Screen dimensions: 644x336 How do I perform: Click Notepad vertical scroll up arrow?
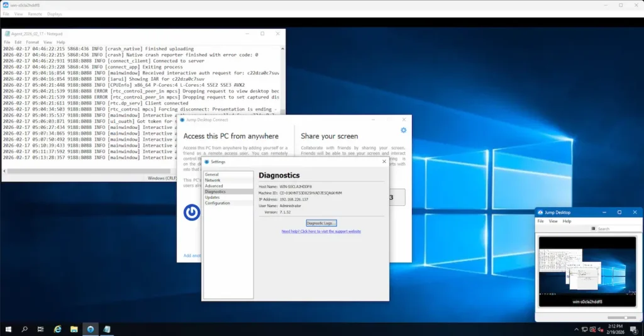(282, 49)
